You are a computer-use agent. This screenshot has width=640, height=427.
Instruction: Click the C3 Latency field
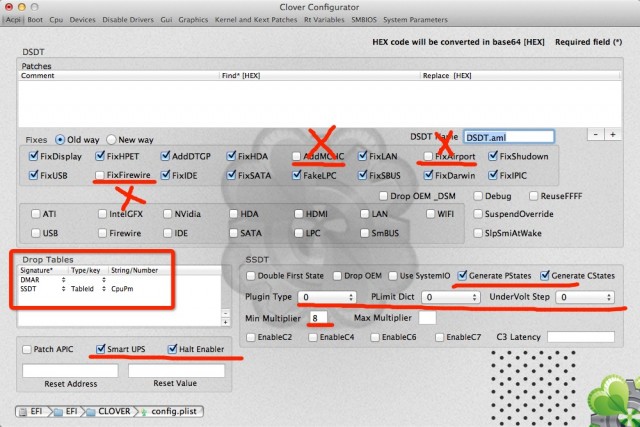click(581, 337)
